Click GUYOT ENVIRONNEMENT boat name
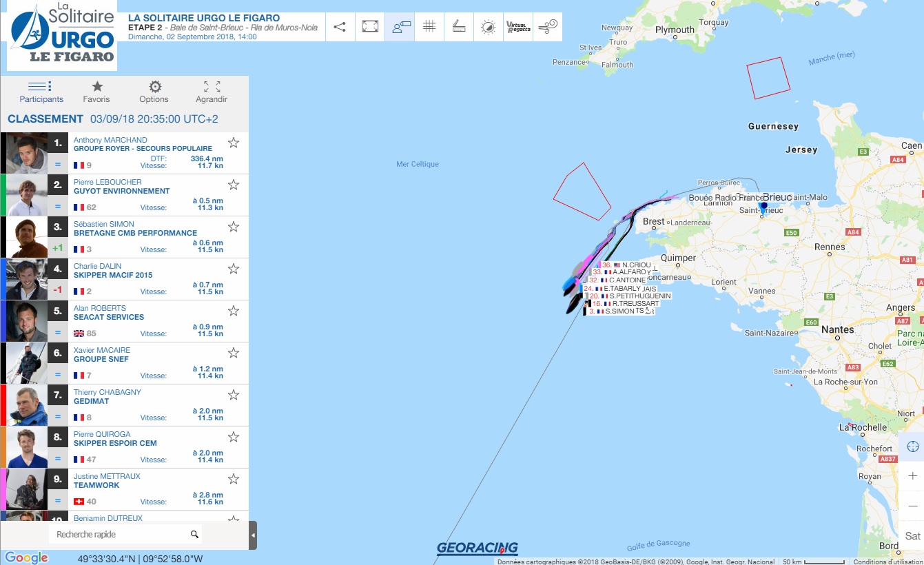This screenshot has width=924, height=565. (x=121, y=191)
